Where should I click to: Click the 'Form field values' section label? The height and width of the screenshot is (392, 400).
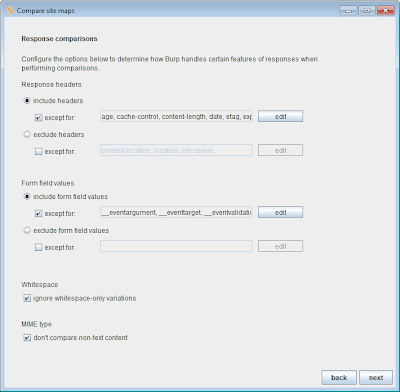(x=48, y=183)
